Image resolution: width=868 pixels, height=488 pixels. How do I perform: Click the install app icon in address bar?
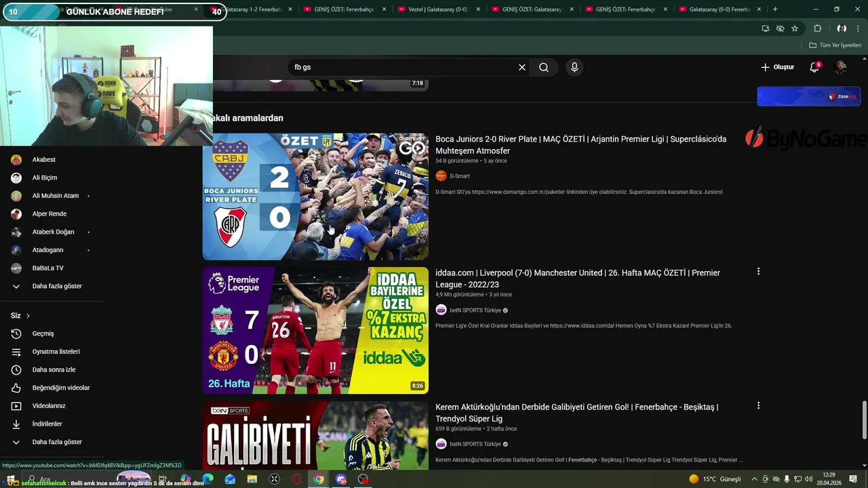(766, 28)
